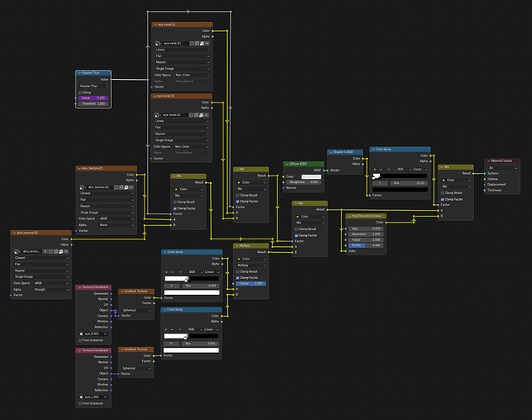The height and width of the screenshot is (420, 532).
Task: Unlink image with X in skin_texture.02 node
Action: click(66, 251)
